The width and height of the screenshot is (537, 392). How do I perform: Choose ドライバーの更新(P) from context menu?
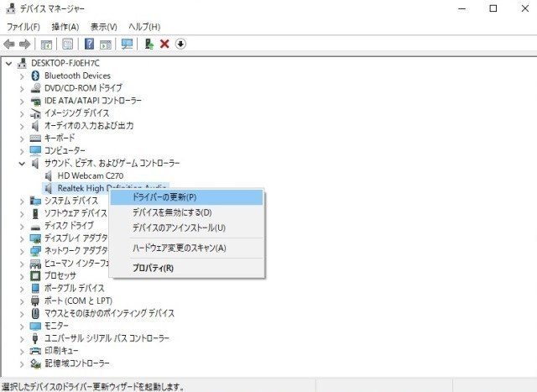click(x=186, y=197)
